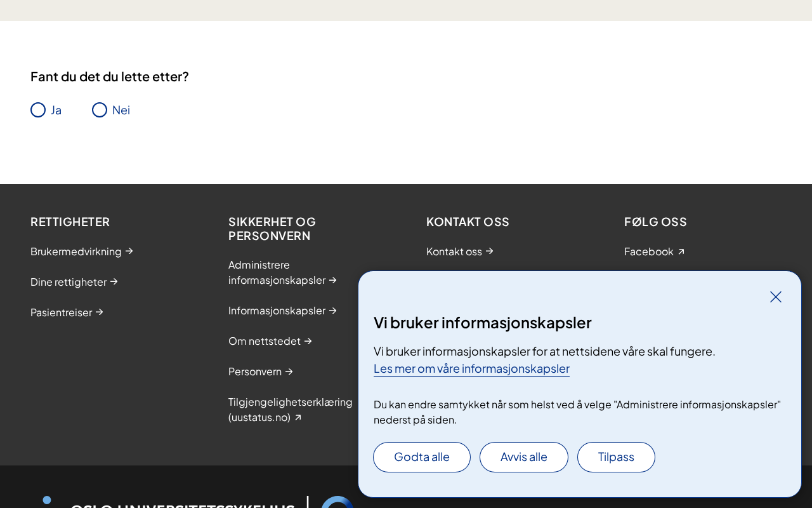The image size is (812, 508).
Task: Click the arrow icon beside Pasientreiser
Action: pyautogui.click(x=99, y=312)
